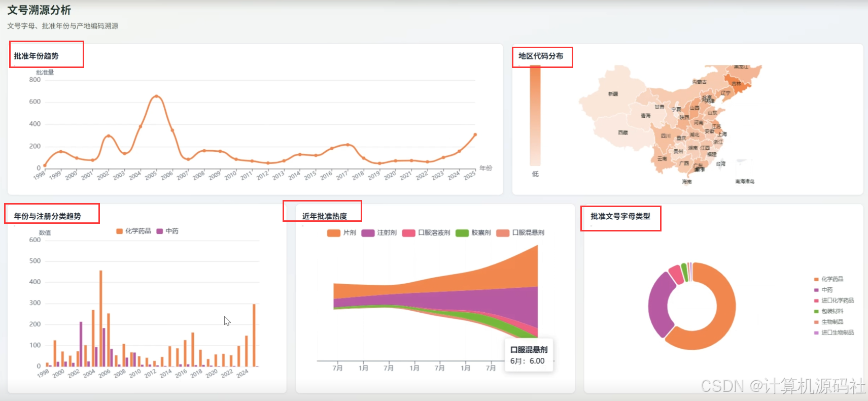Toggle 中药 legend in the bar chart
Viewport: 868px width, 401px height.
[x=167, y=231]
